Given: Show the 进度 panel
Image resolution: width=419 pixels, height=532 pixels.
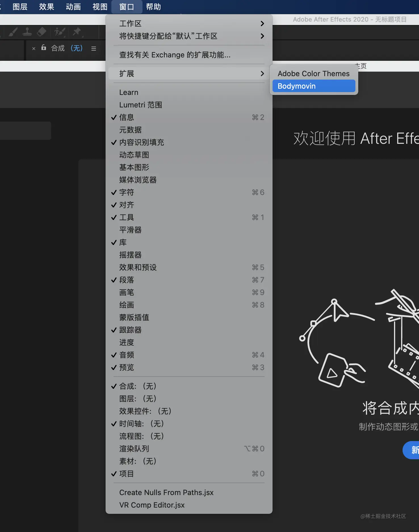Looking at the screenshot, I should pos(189,342).
